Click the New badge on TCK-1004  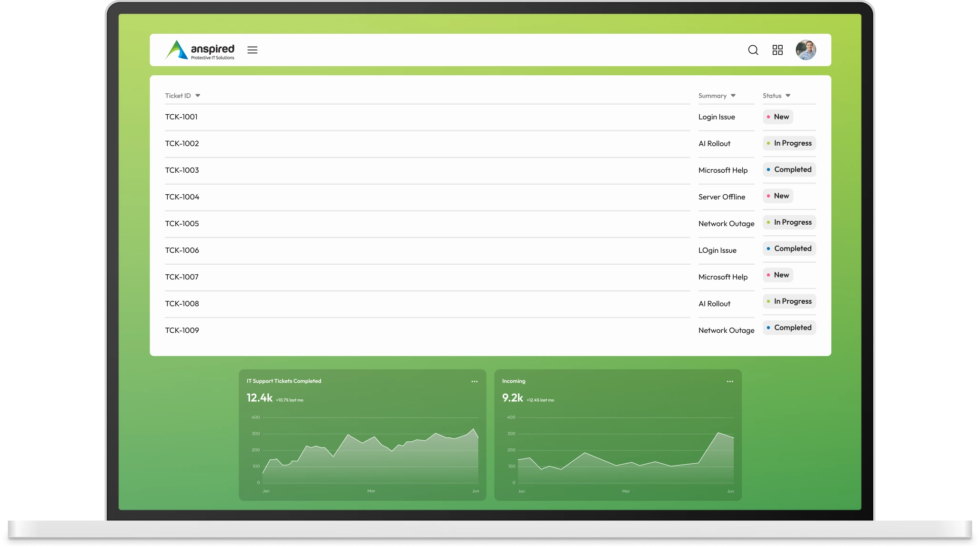[x=778, y=196]
